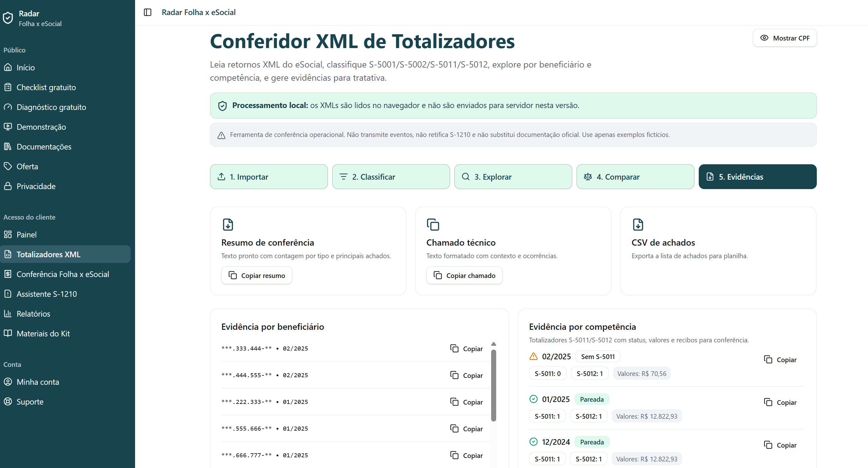The height and width of the screenshot is (468, 868).
Task: Click the Relatórios chart icon
Action: point(8,314)
